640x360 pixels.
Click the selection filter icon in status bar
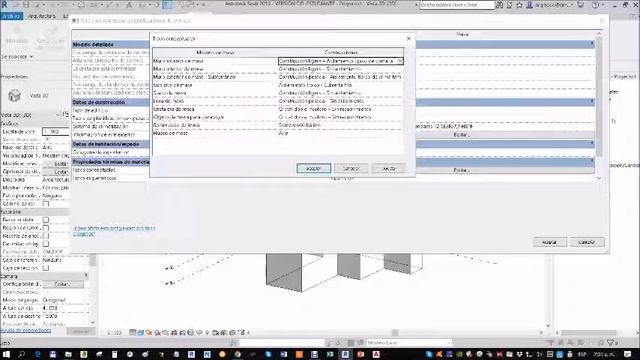coord(611,343)
